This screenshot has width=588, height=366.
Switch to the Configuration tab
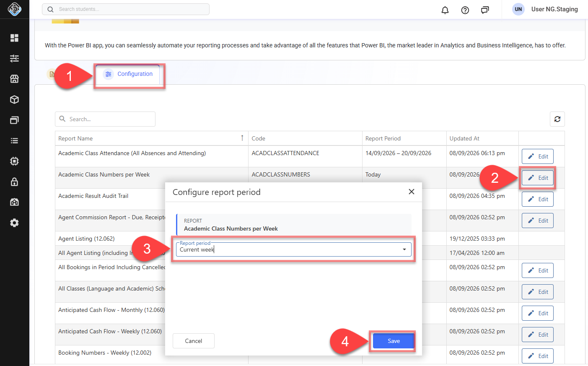[128, 74]
